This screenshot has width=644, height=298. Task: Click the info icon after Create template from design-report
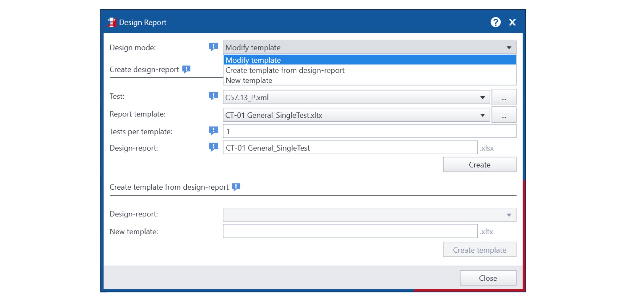(x=236, y=187)
